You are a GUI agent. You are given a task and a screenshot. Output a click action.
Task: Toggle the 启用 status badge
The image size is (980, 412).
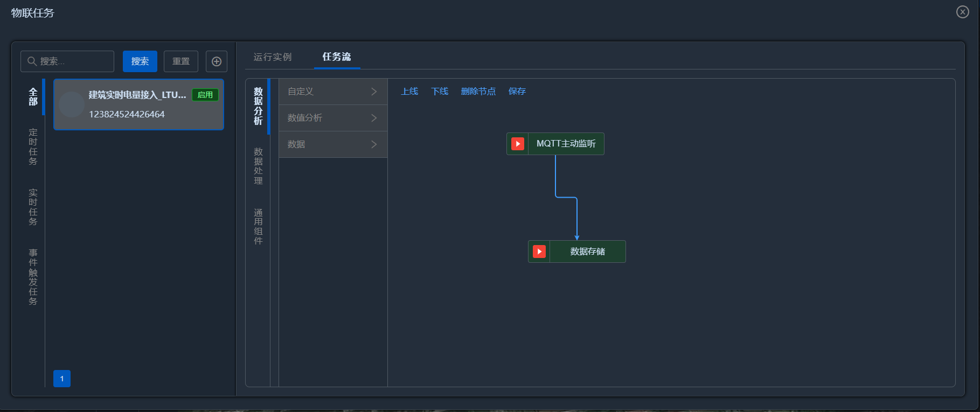205,95
